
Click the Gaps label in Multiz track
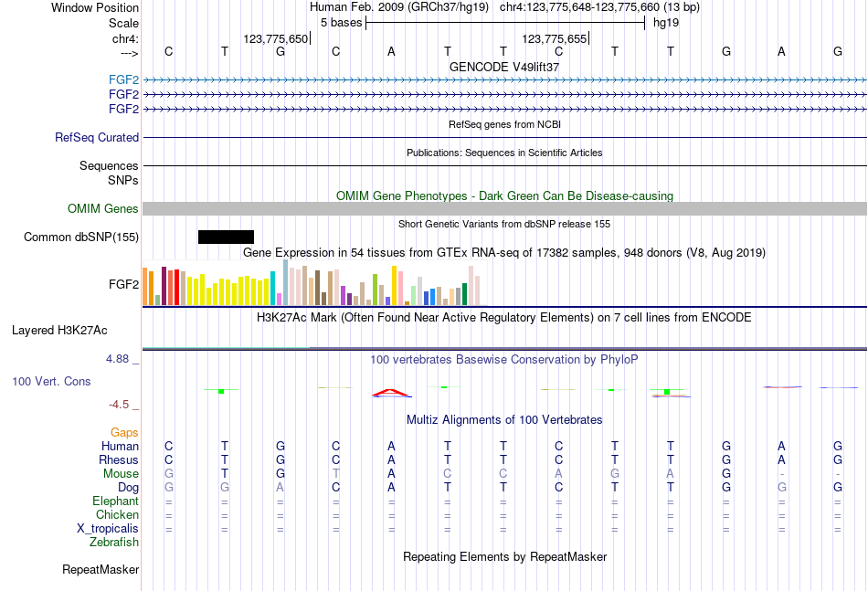(124, 432)
